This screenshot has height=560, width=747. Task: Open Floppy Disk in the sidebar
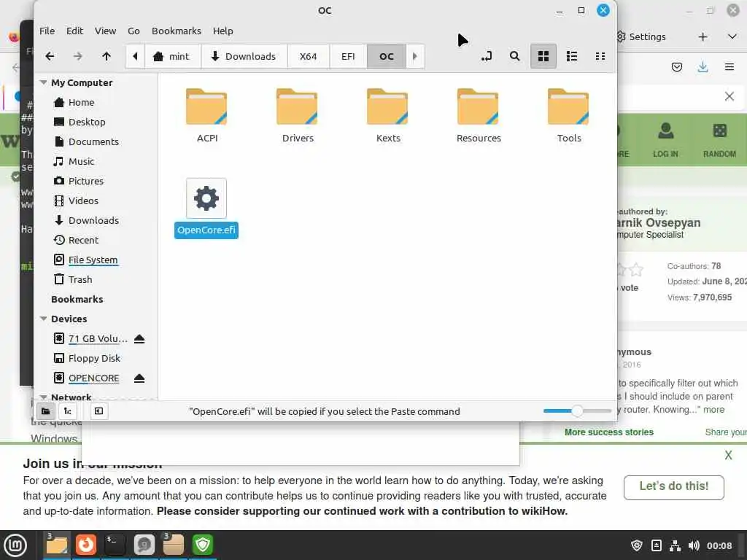click(x=94, y=358)
